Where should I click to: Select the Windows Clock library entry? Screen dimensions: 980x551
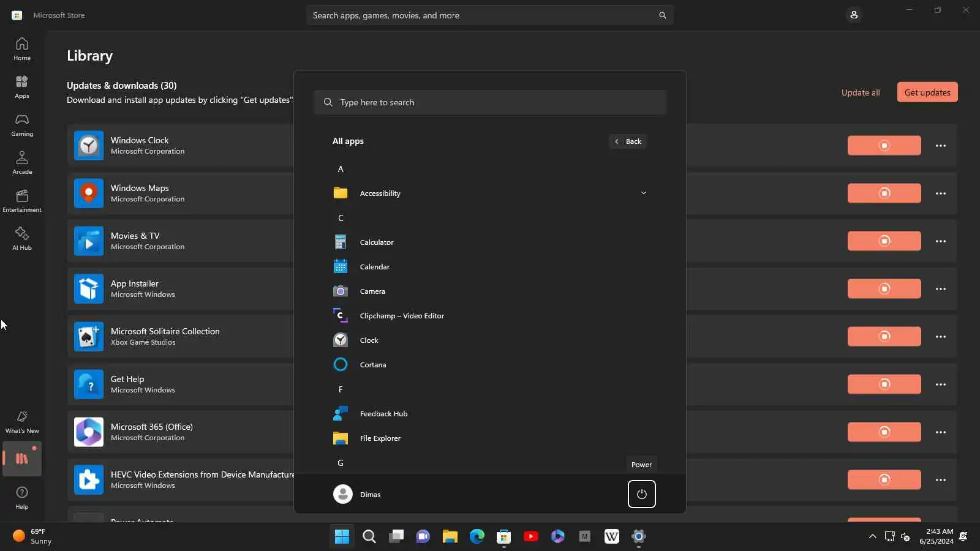[512, 146]
